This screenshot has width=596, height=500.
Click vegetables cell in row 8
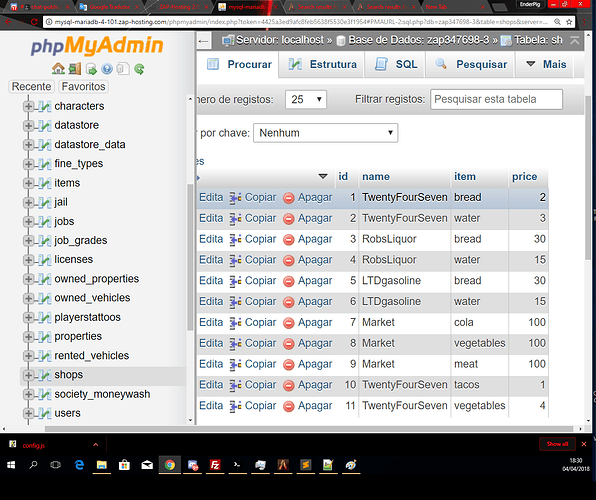coord(479,343)
